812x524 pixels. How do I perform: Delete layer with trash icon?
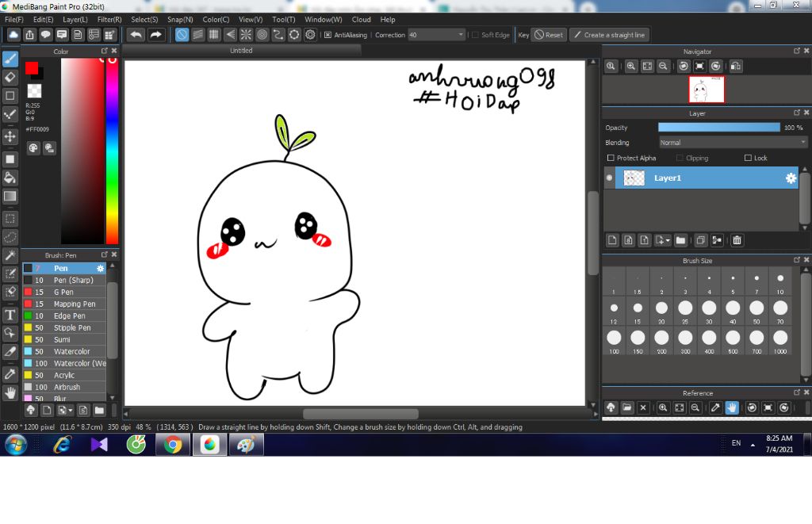(737, 239)
